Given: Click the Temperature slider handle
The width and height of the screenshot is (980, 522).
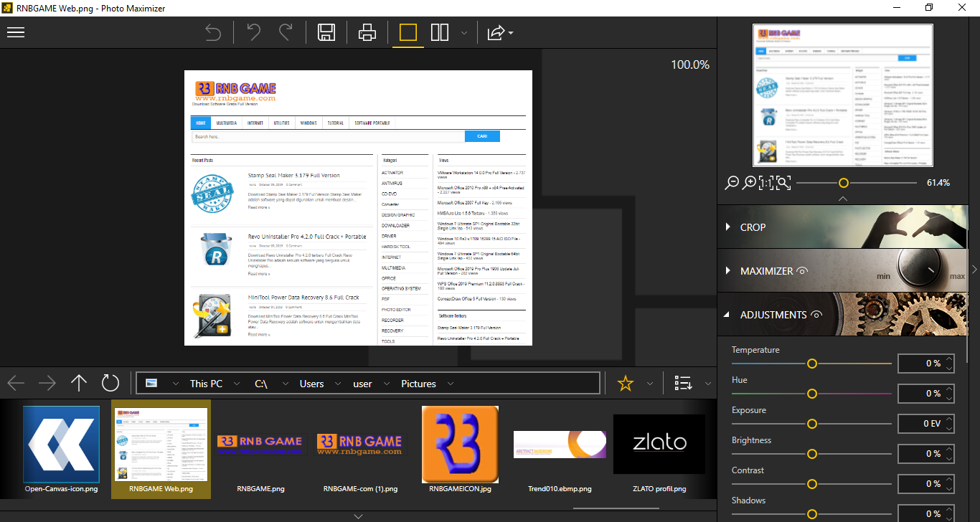Looking at the screenshot, I should click(x=812, y=364).
